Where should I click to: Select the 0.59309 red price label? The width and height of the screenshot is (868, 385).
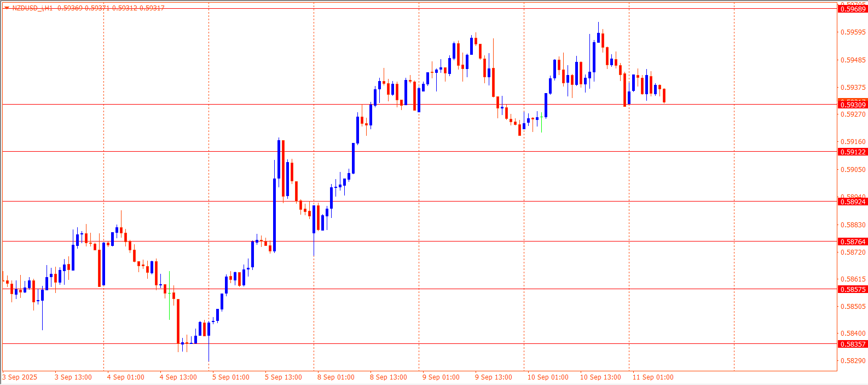(853, 105)
